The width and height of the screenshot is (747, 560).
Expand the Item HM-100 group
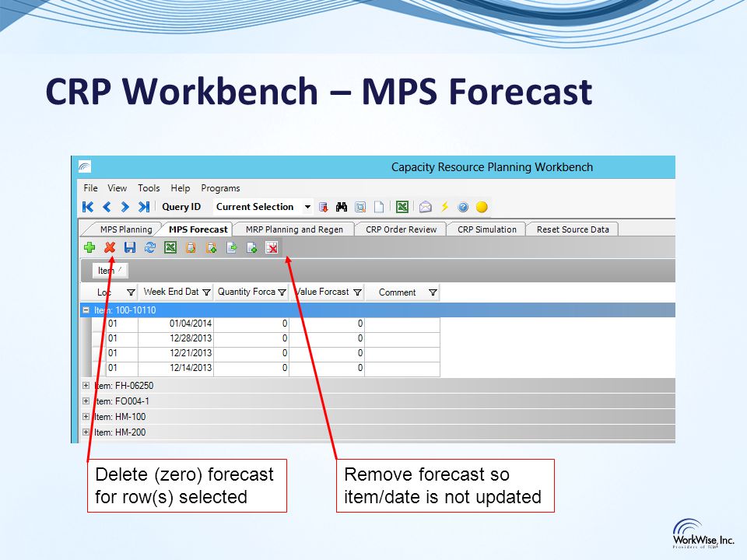(x=86, y=417)
